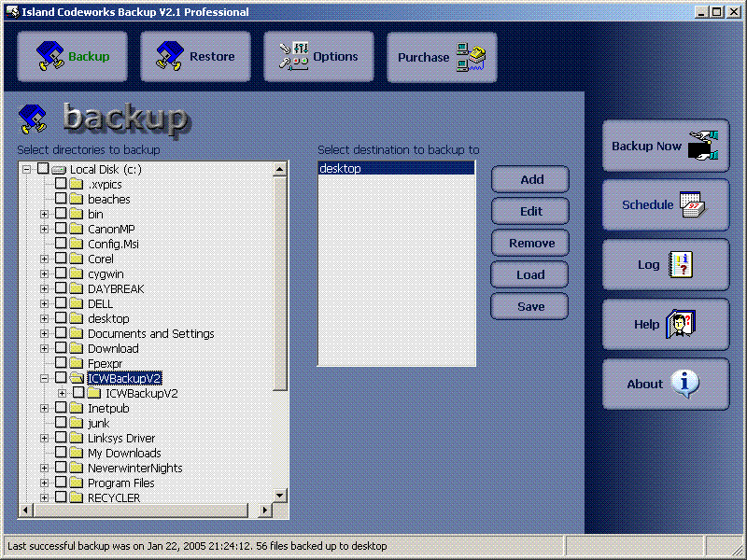Screen dimensions: 747x560
Task: Click the horizontal scrollbar thumb in tree
Action: [x=140, y=510]
